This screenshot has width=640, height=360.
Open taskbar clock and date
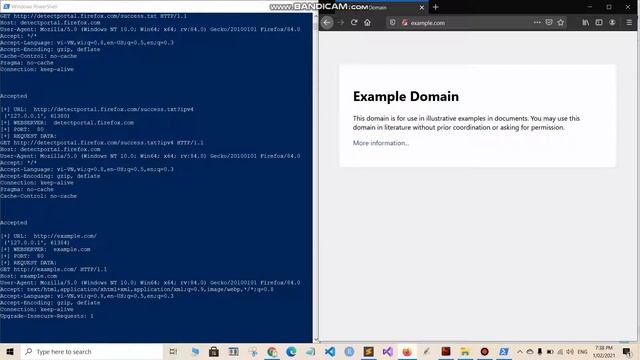click(604, 351)
